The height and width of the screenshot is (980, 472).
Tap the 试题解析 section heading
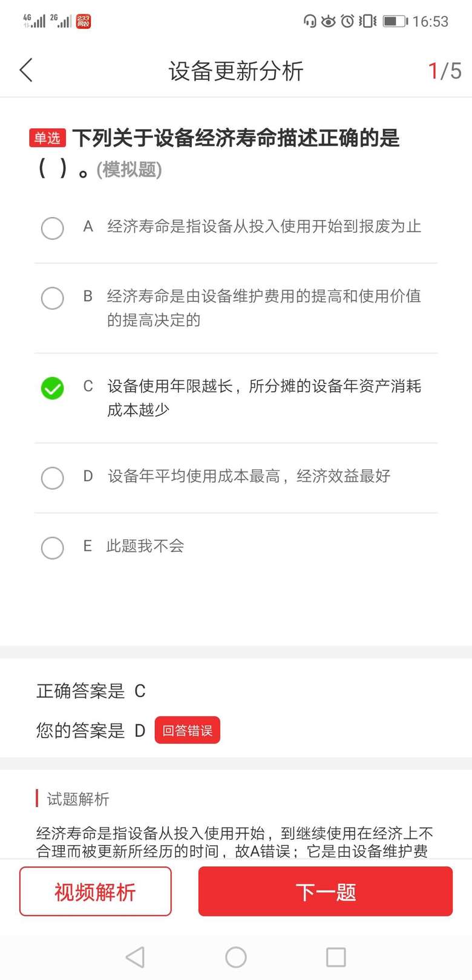coord(78,799)
